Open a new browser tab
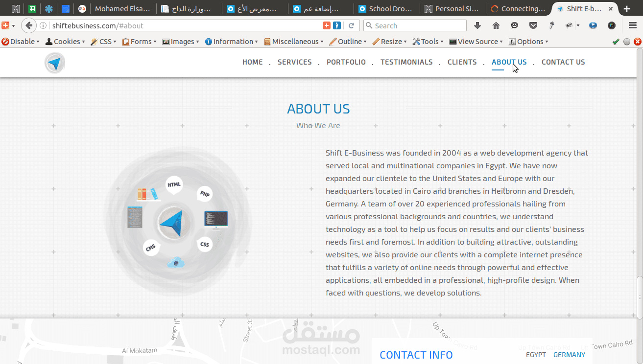 [627, 9]
